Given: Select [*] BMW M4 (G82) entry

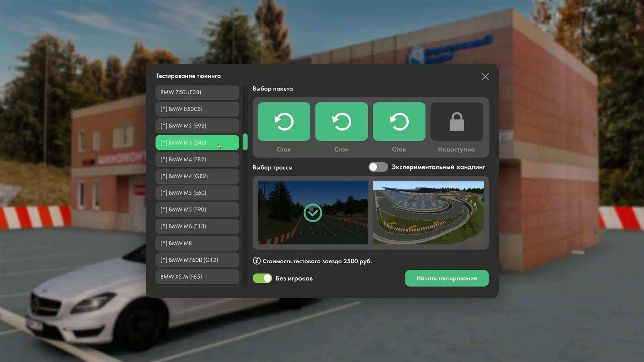Looking at the screenshot, I should click(x=197, y=176).
